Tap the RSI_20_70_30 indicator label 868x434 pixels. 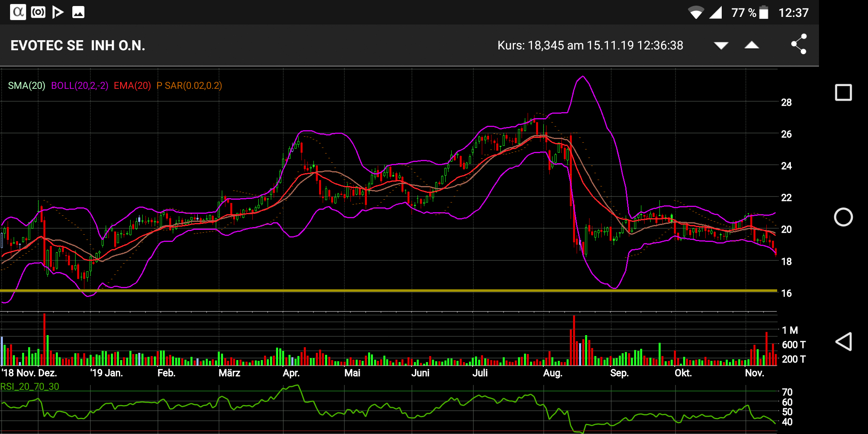pyautogui.click(x=30, y=387)
